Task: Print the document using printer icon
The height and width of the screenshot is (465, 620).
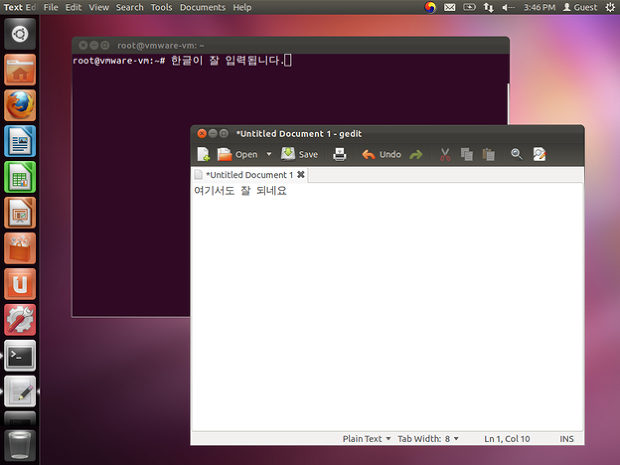Action: point(340,154)
